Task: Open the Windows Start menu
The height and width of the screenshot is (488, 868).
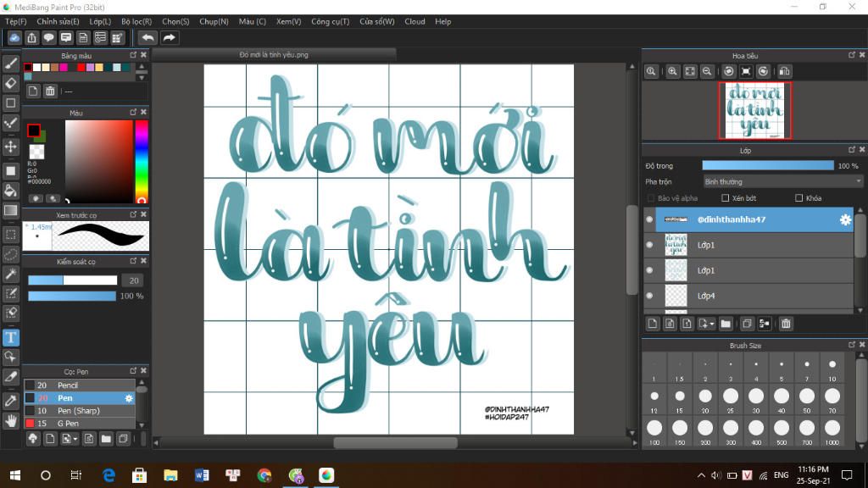Action: (x=15, y=475)
